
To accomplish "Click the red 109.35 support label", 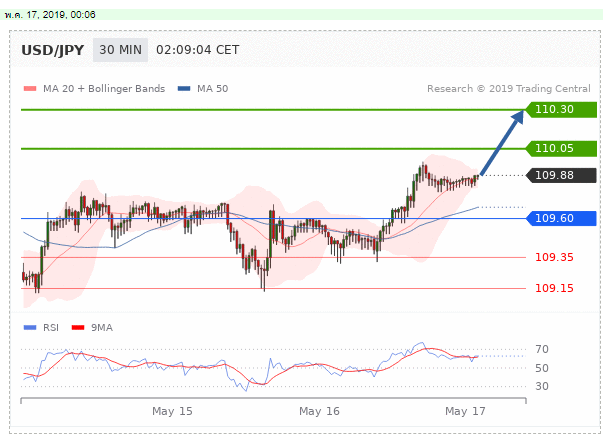I will point(554,257).
